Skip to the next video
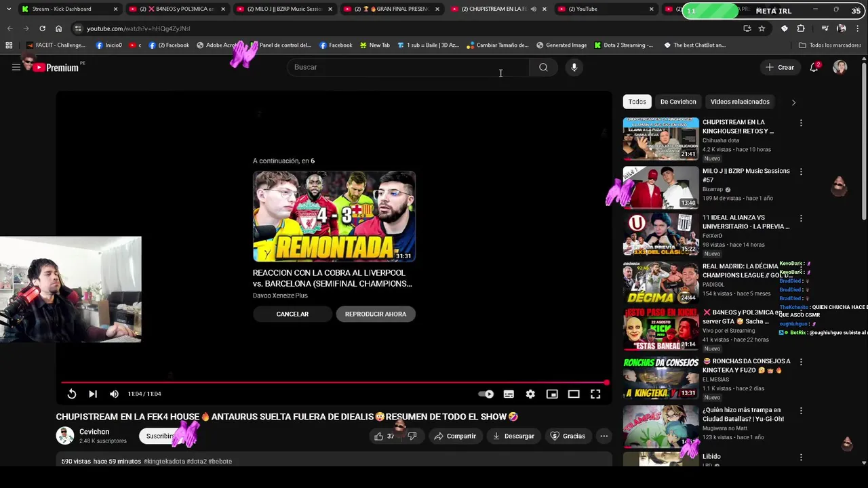Screen dimensions: 868x488 tap(93, 394)
